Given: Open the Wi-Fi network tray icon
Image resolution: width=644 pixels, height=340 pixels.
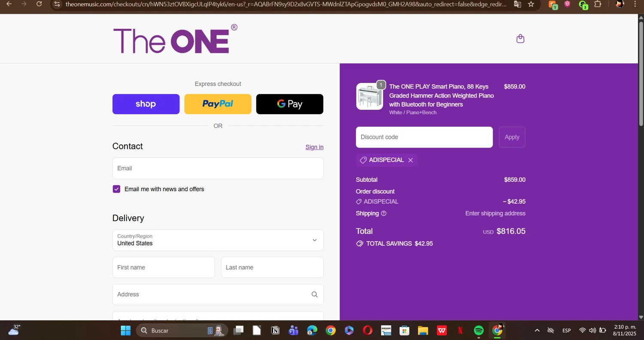Looking at the screenshot, I should click(x=582, y=331).
